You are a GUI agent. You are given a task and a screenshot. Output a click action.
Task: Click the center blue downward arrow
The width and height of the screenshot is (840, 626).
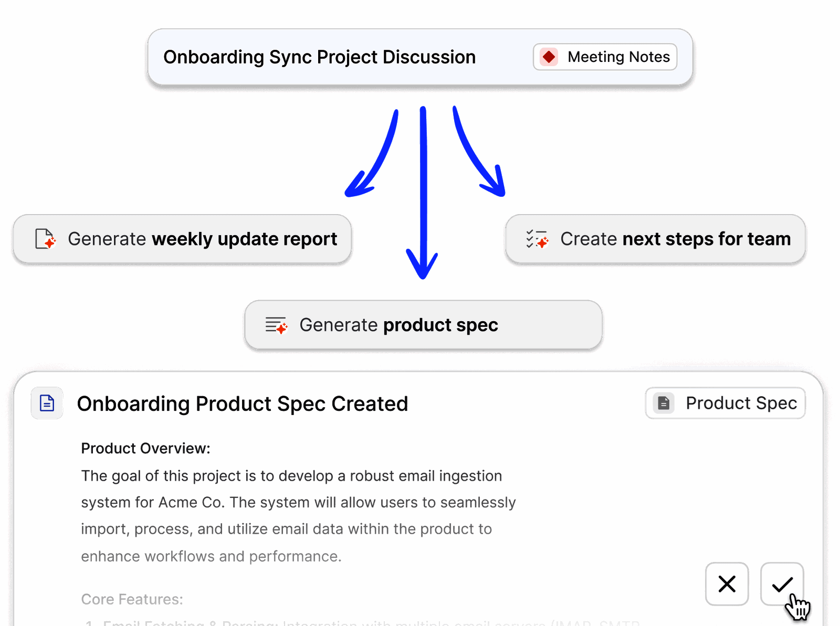tap(423, 194)
